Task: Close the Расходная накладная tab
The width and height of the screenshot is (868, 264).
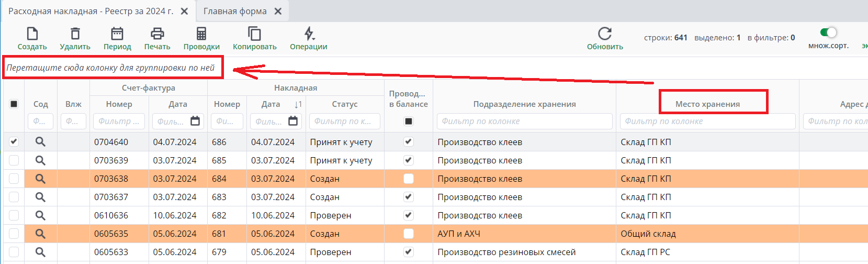Action: pos(184,11)
